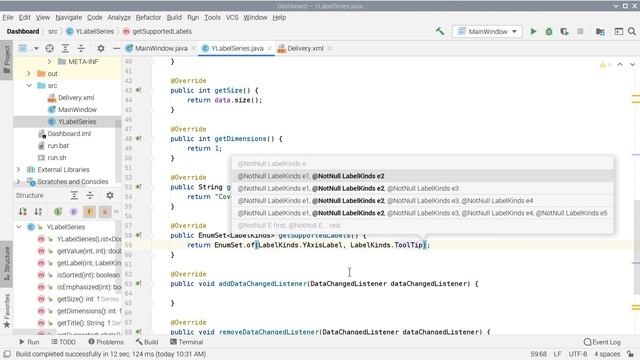This screenshot has height=360, width=640.
Task: Expand the out folder
Action: coord(29,73)
